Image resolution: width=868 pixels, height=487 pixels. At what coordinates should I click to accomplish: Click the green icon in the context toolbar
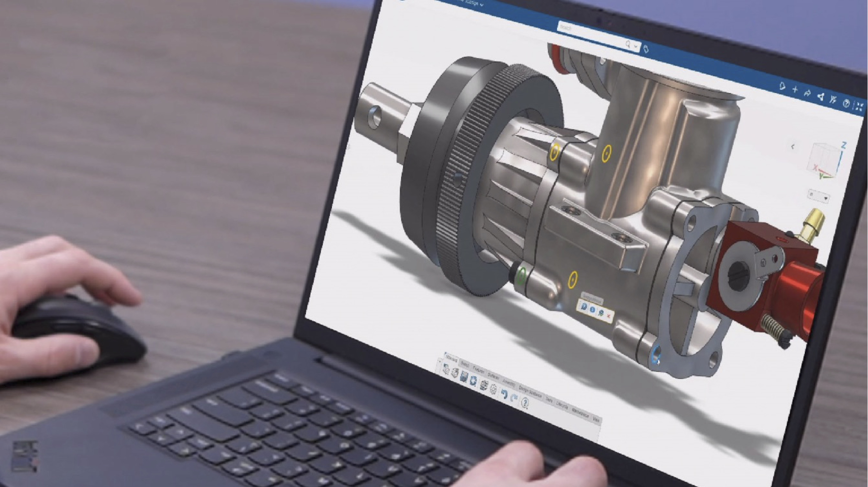[601, 313]
